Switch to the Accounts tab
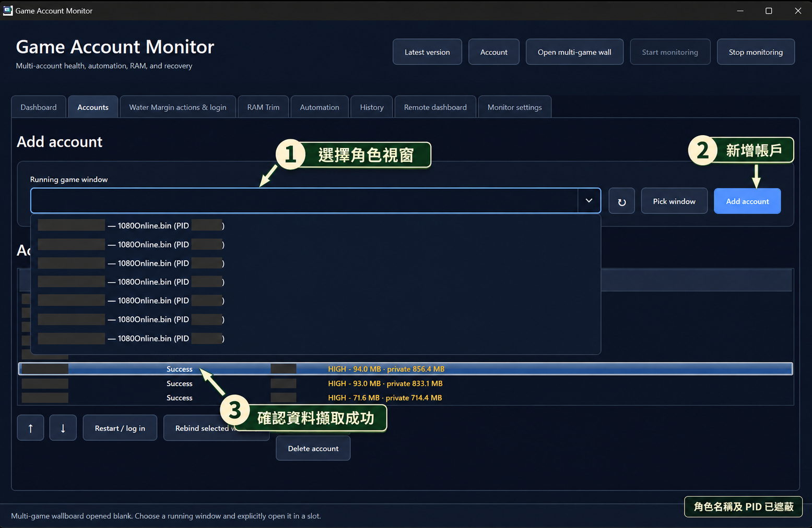This screenshot has width=812, height=528. click(93, 107)
